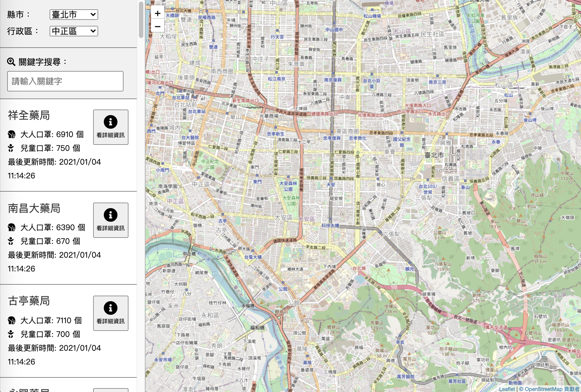
Task: Zoom out the map with minus button
Action: click(158, 26)
